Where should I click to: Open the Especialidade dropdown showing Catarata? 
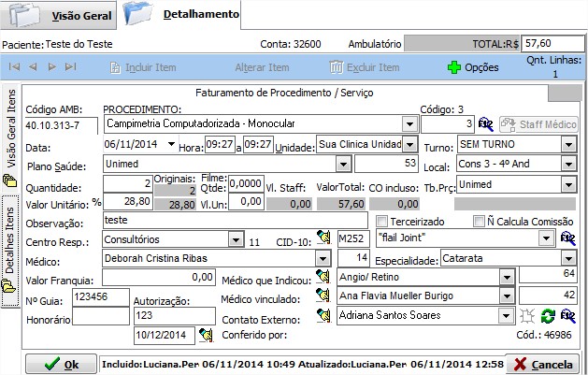point(567,257)
